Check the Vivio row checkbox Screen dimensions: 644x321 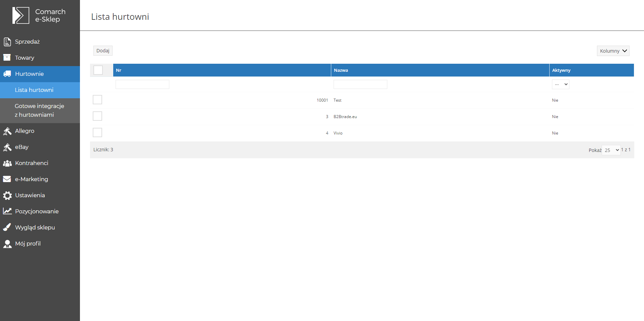(x=97, y=132)
